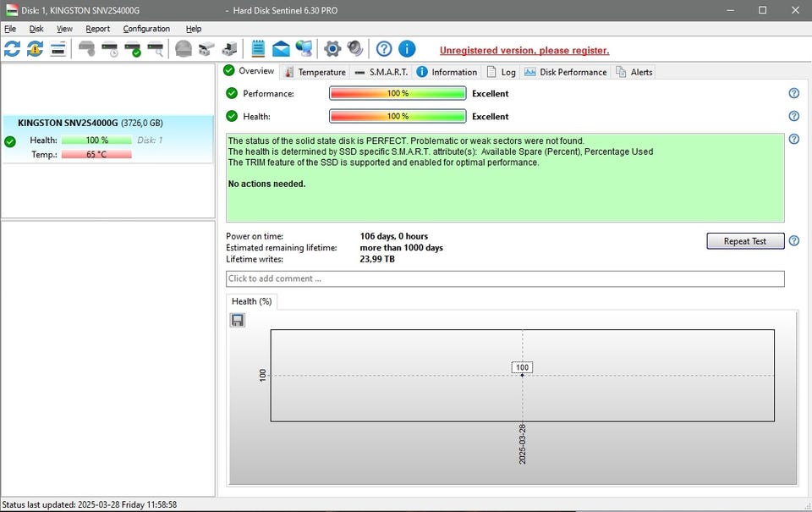Click help icon next to Health bar
812x512 pixels.
click(794, 116)
